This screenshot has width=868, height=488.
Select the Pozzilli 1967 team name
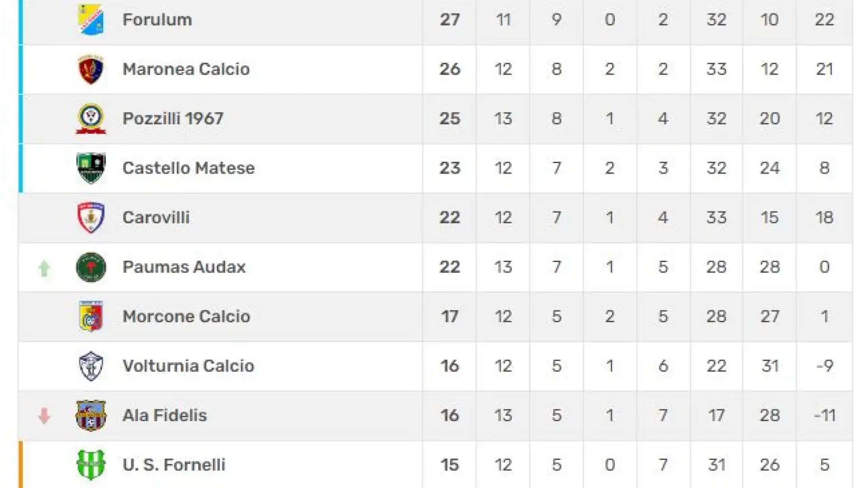pos(173,118)
